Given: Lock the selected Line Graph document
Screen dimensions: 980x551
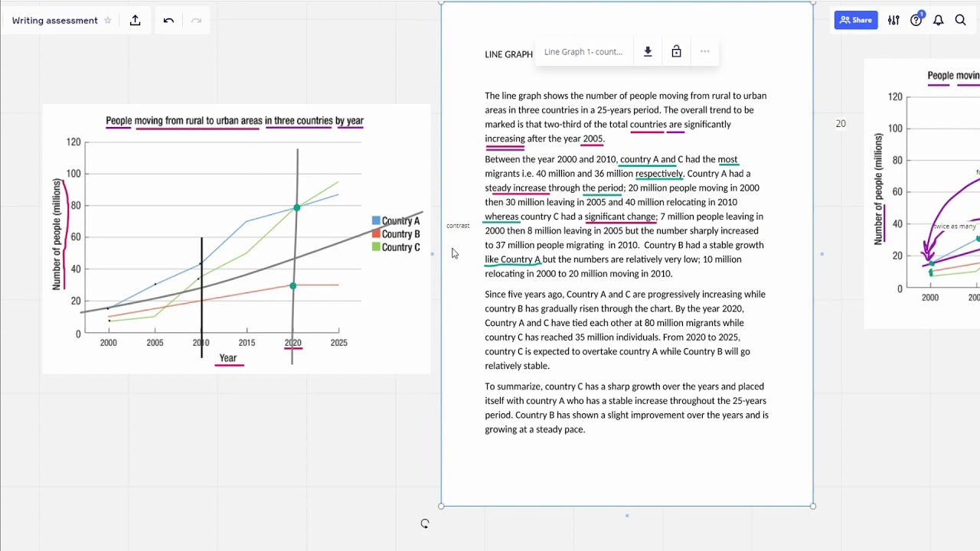Looking at the screenshot, I should click(x=676, y=52).
